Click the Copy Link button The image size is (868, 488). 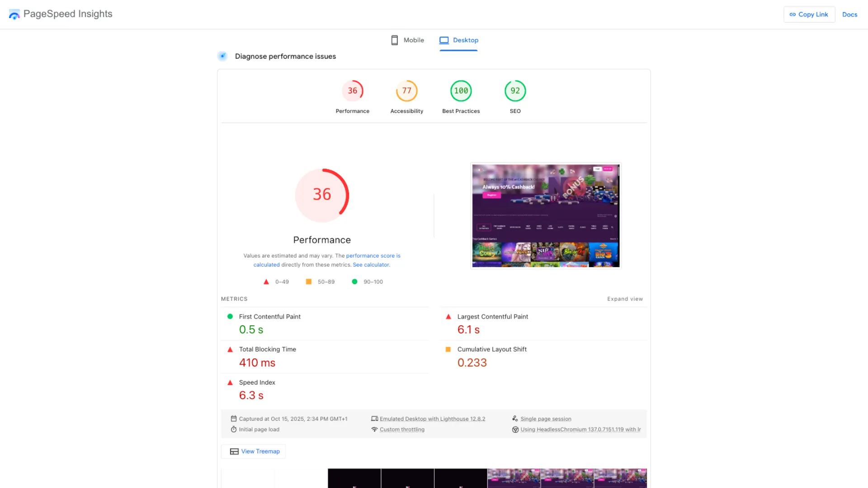[809, 14]
